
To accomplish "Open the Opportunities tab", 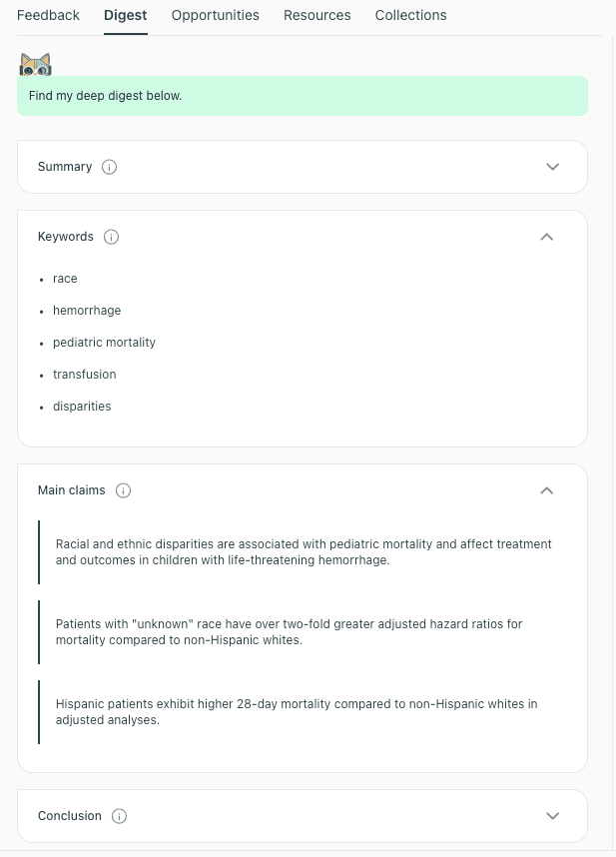I will pos(216,15).
